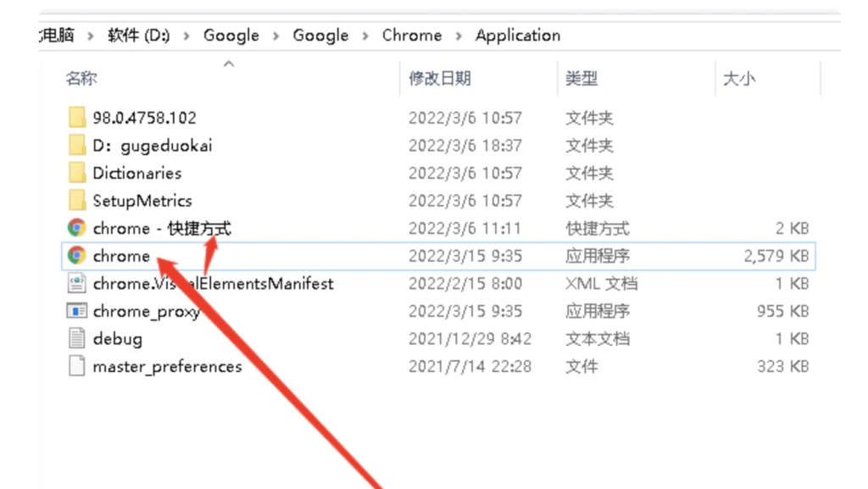Click the SetupMetrics folder icon

click(77, 200)
